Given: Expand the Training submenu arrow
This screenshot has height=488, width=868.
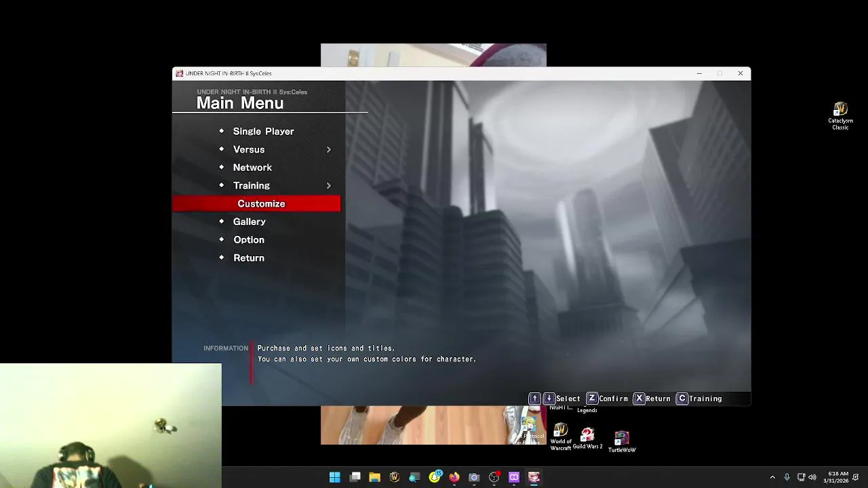Looking at the screenshot, I should point(329,186).
